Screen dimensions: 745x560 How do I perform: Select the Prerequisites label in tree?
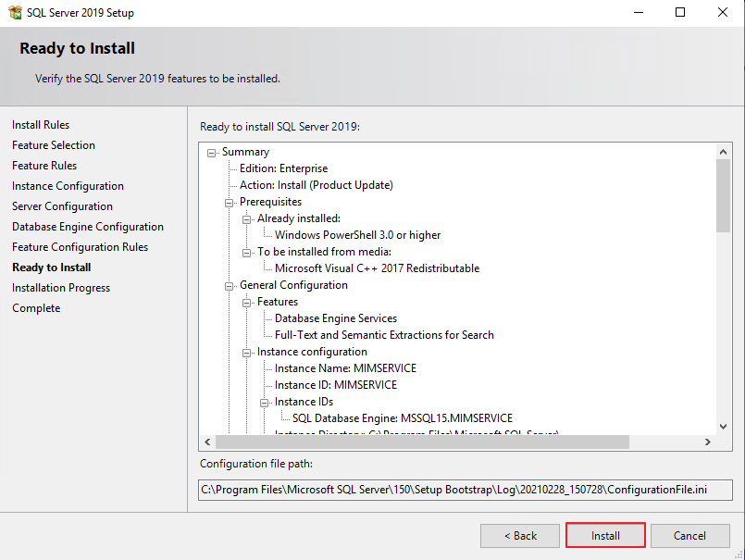pos(270,202)
